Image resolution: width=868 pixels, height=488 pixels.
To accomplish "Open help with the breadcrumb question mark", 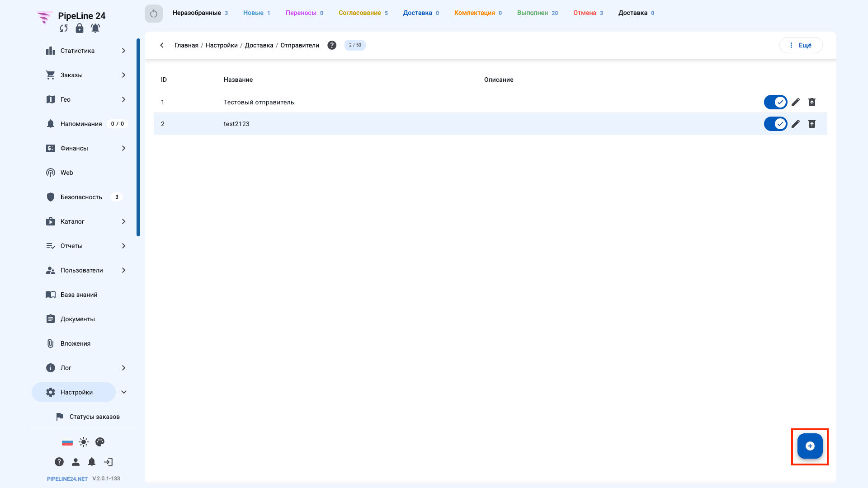I will pos(332,45).
